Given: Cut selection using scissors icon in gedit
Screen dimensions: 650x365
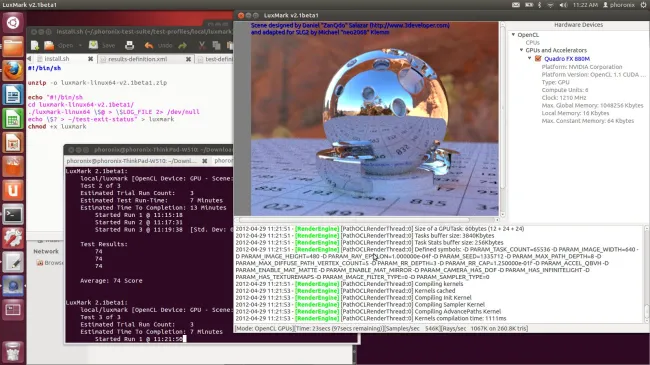Looking at the screenshot, I should click(202, 45).
